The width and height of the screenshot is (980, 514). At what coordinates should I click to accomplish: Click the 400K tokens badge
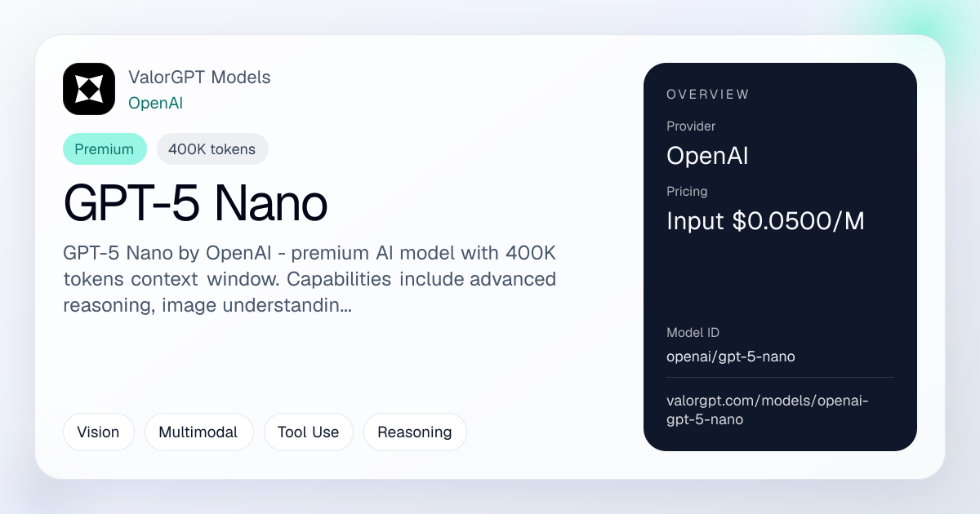click(212, 149)
